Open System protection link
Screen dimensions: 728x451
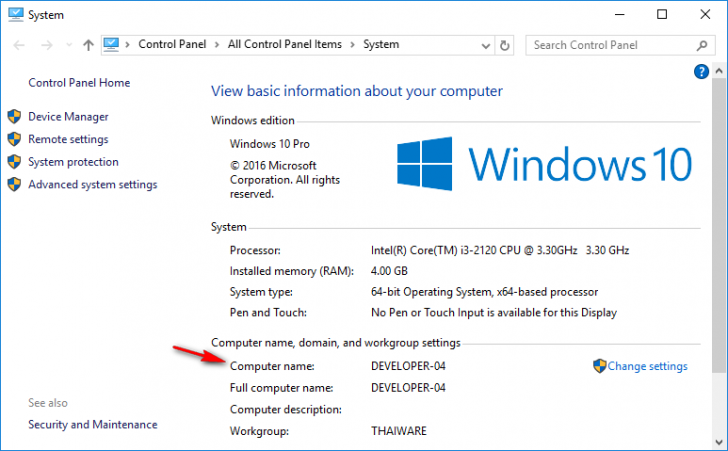click(73, 162)
